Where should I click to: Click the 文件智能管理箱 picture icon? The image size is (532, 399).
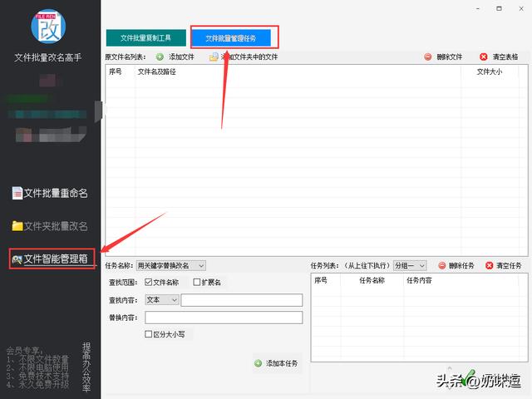click(17, 260)
